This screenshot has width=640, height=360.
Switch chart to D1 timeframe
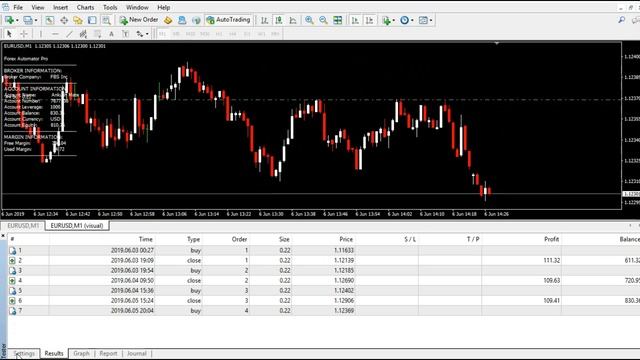point(247,34)
